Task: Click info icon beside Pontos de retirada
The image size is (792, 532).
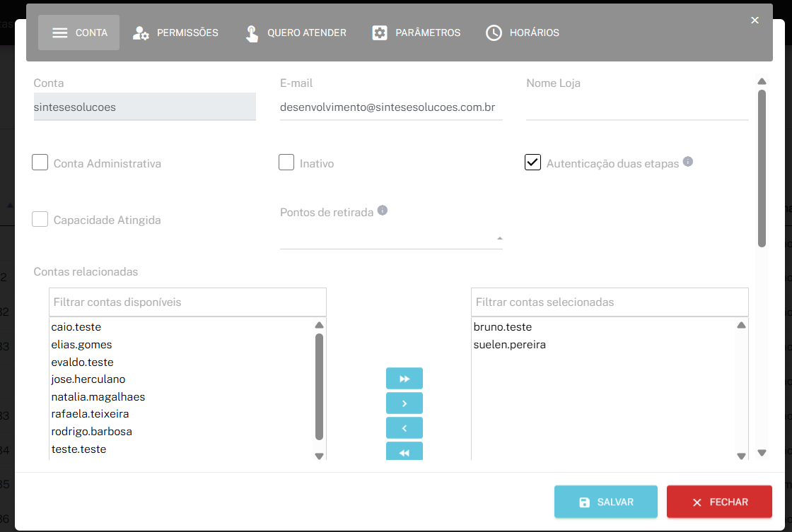Action: 383,210
